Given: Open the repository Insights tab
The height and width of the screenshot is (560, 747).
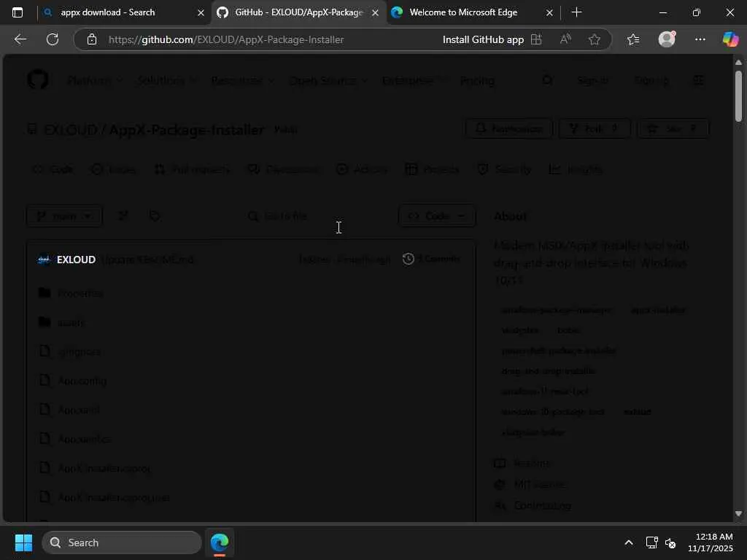Looking at the screenshot, I should (576, 169).
